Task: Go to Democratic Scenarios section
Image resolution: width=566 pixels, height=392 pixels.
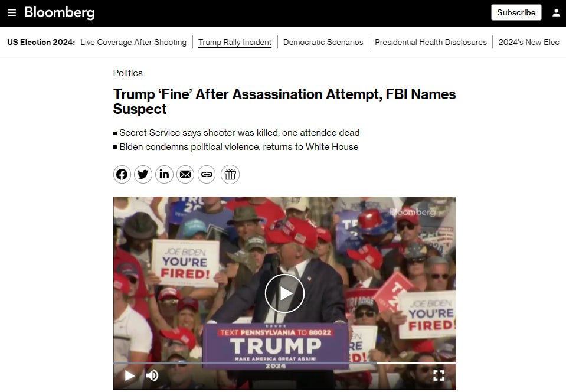Action: 323,43
